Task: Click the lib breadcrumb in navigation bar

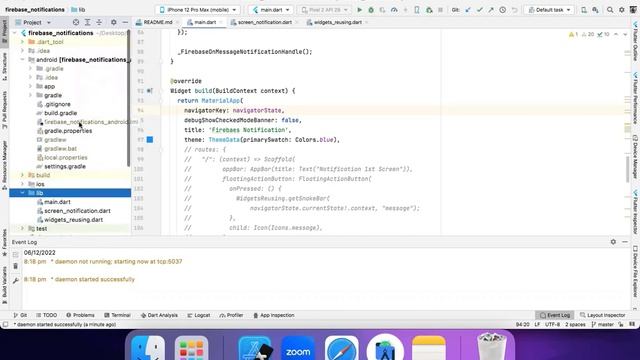Action: pos(78,9)
